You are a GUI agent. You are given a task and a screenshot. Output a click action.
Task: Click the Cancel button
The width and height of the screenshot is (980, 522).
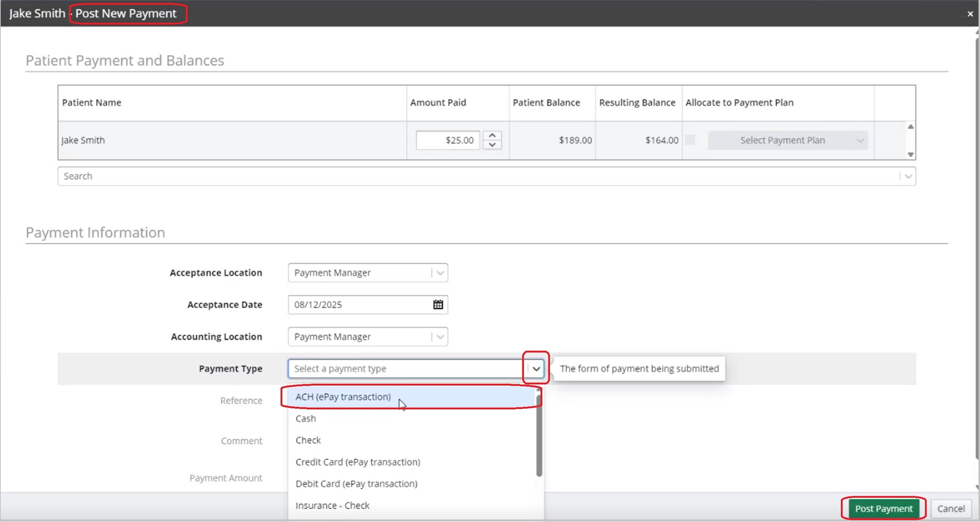pyautogui.click(x=951, y=508)
